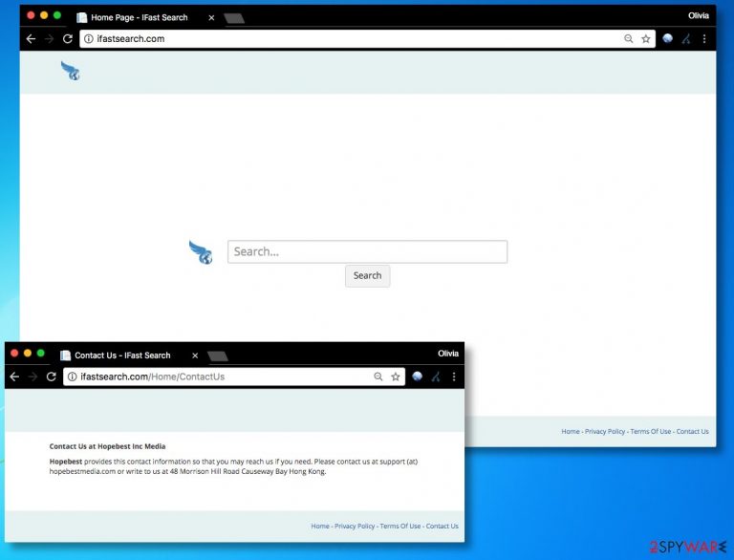Open Terms Of Use in Contact Us window footer
This screenshot has height=560, width=734.
[x=400, y=526]
